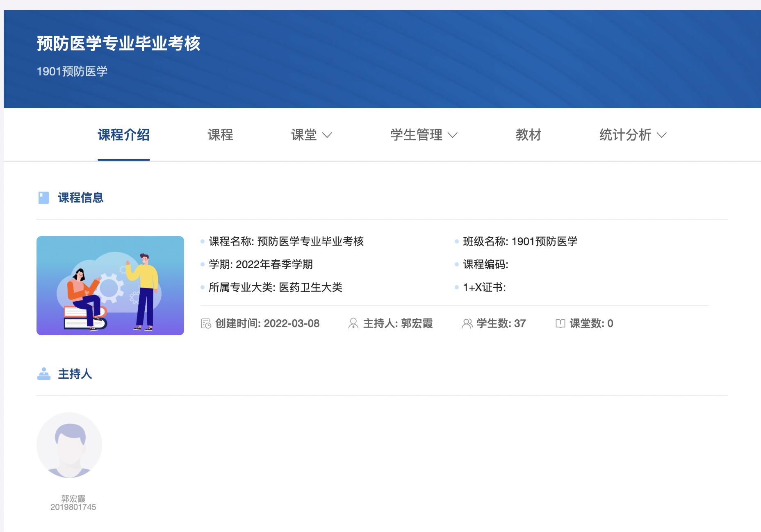Click the 1901预防医学 class subtitle in banner
761x532 pixels.
tap(72, 71)
